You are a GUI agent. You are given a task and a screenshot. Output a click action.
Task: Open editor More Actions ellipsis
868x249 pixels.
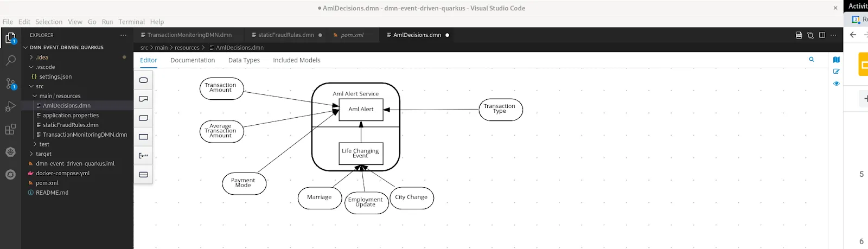[833, 35]
